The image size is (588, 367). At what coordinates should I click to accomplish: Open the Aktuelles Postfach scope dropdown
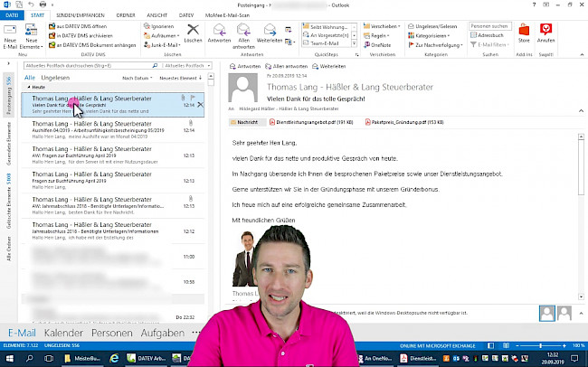[186, 66]
